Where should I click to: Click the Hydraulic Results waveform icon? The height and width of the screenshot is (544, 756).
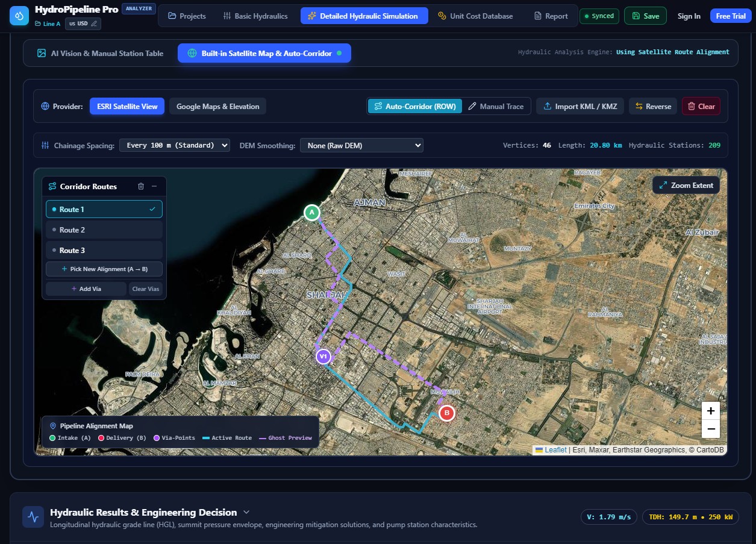[33, 517]
